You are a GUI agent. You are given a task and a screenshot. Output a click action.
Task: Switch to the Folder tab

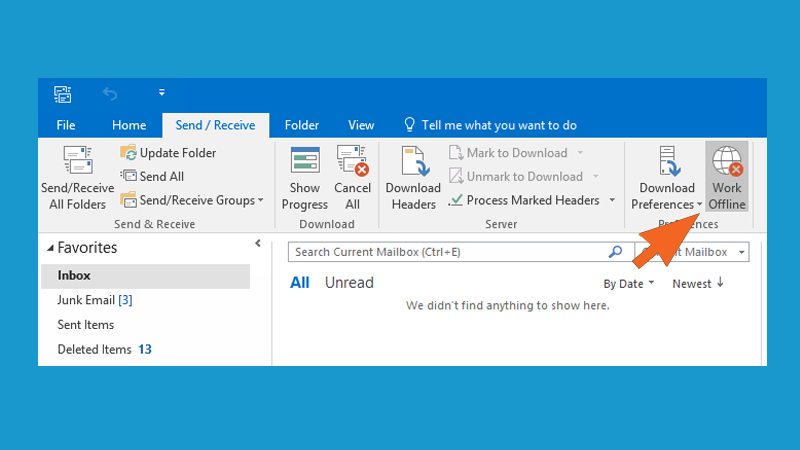tap(302, 125)
